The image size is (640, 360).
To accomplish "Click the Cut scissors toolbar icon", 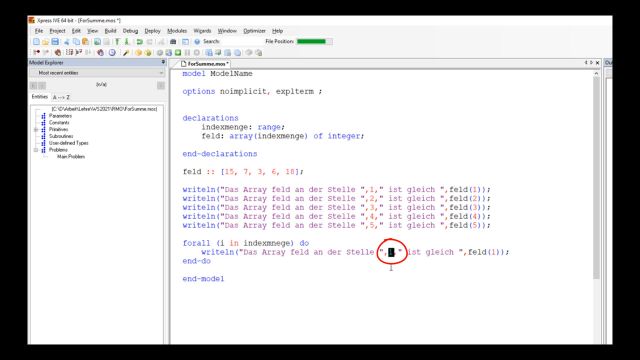I will point(67,42).
